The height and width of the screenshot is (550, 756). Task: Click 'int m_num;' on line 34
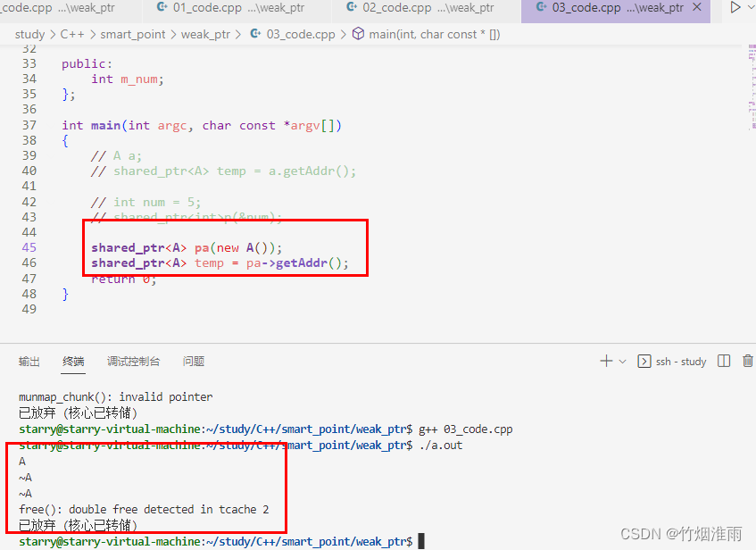pyautogui.click(x=128, y=79)
